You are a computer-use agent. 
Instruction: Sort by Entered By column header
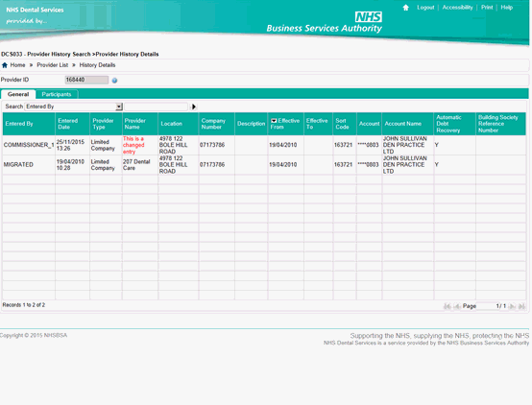point(29,124)
